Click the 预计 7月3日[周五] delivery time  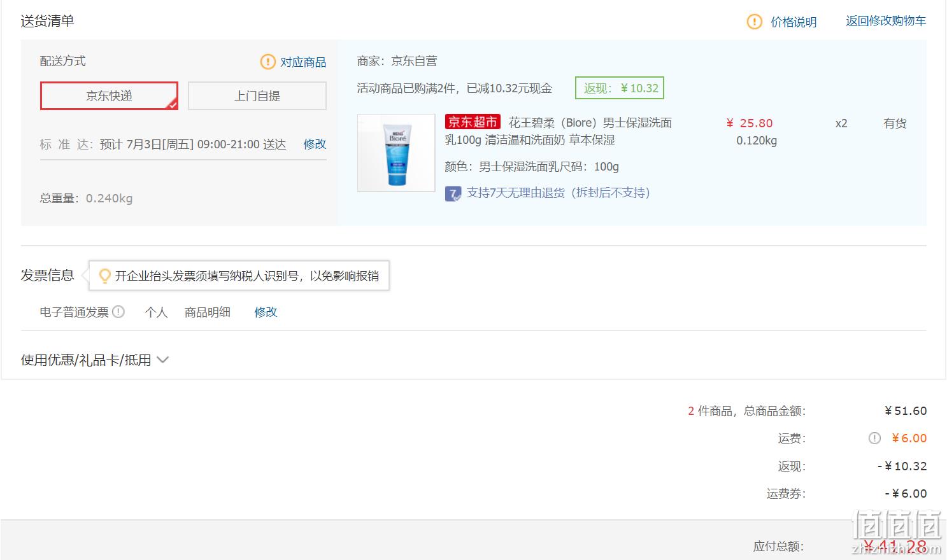click(193, 144)
